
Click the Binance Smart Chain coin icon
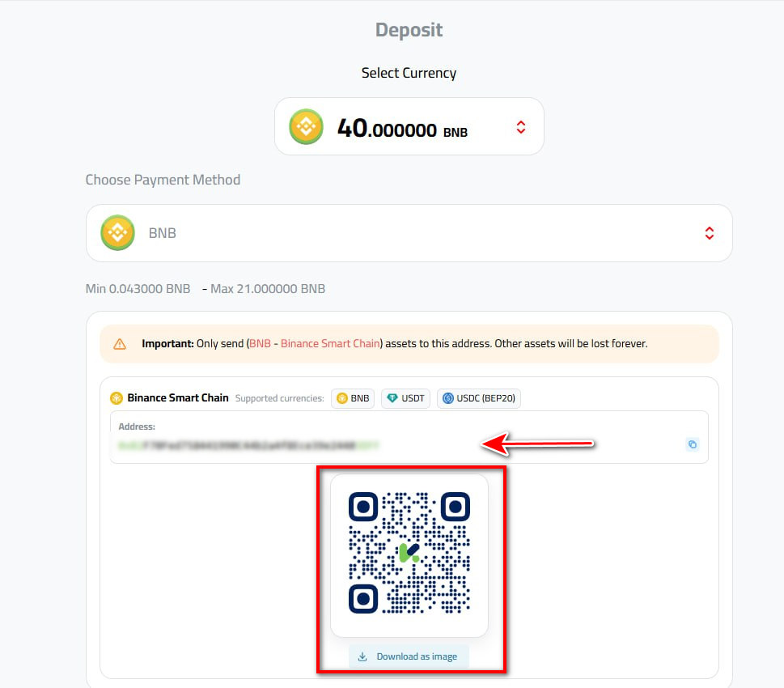click(x=116, y=397)
